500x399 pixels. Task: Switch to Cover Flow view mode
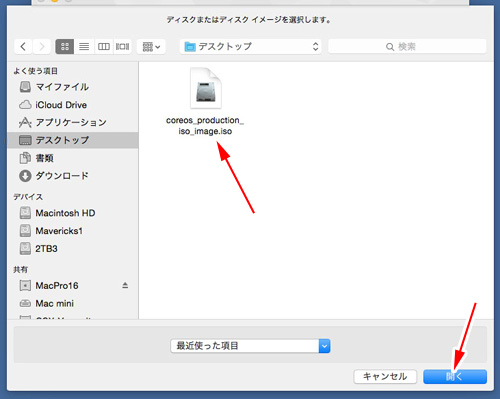coord(122,46)
